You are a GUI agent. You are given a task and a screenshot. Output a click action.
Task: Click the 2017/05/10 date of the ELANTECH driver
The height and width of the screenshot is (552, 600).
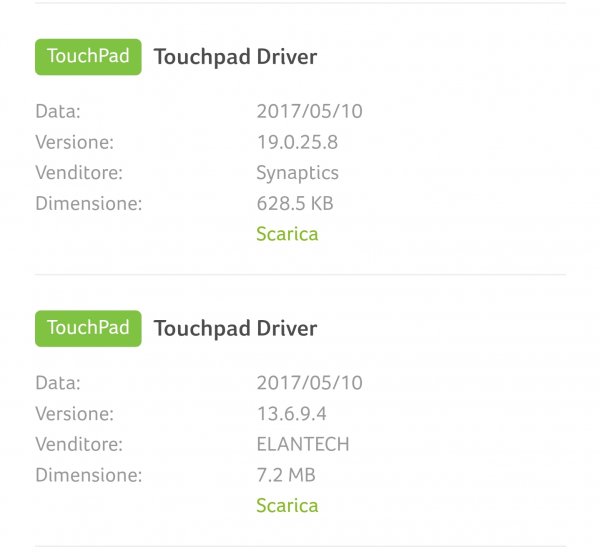[x=309, y=383]
